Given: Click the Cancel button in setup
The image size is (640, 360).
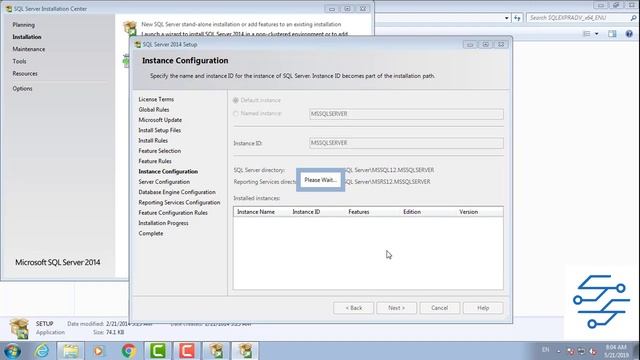Looking at the screenshot, I should coord(440,308).
